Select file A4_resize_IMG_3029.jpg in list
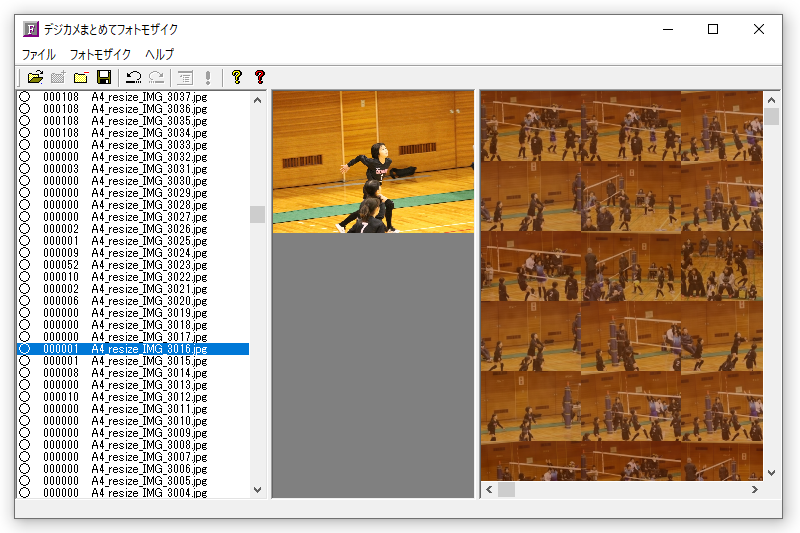 coord(149,193)
